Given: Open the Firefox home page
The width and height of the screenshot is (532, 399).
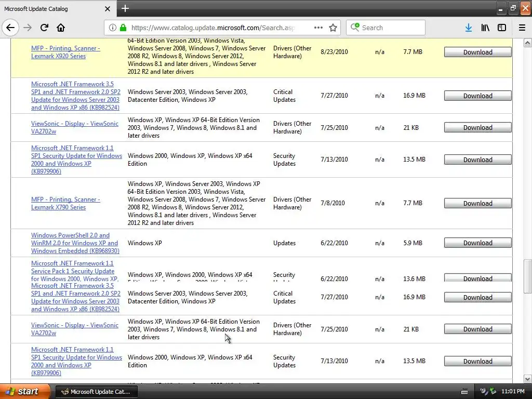Looking at the screenshot, I should click(61, 28).
